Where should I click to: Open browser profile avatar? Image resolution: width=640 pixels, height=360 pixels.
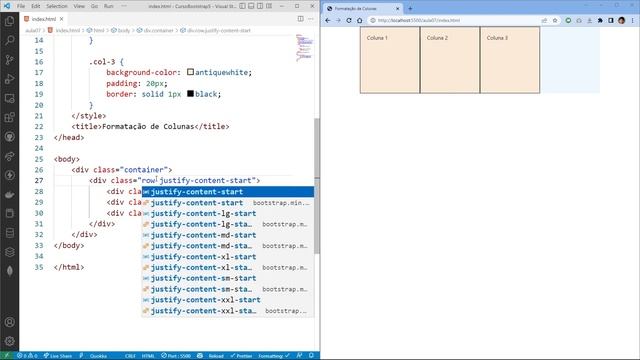(622, 20)
